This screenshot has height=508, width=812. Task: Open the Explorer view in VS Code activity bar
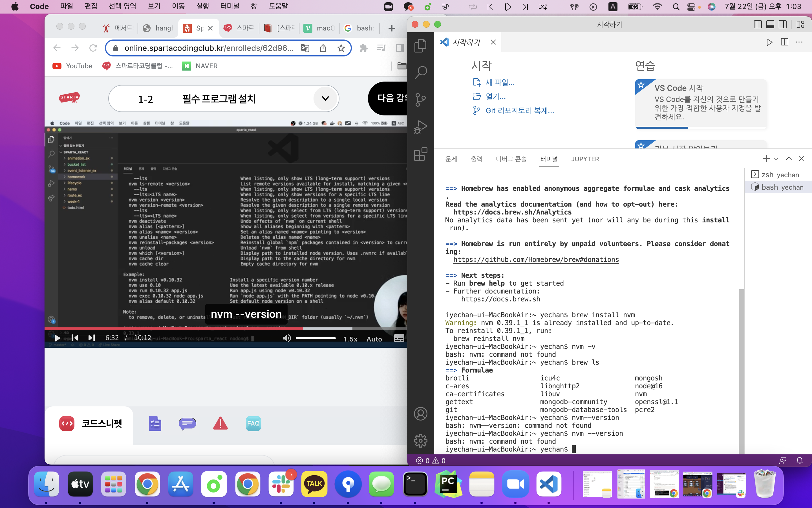[x=420, y=45]
